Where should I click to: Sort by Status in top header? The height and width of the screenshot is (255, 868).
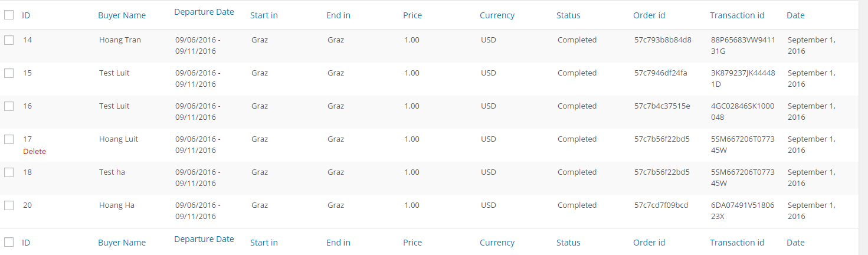coord(568,15)
